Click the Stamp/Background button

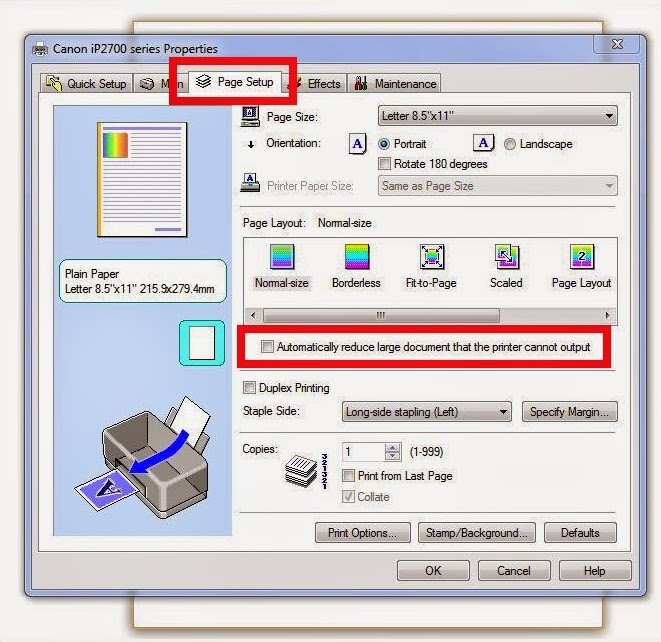[477, 533]
